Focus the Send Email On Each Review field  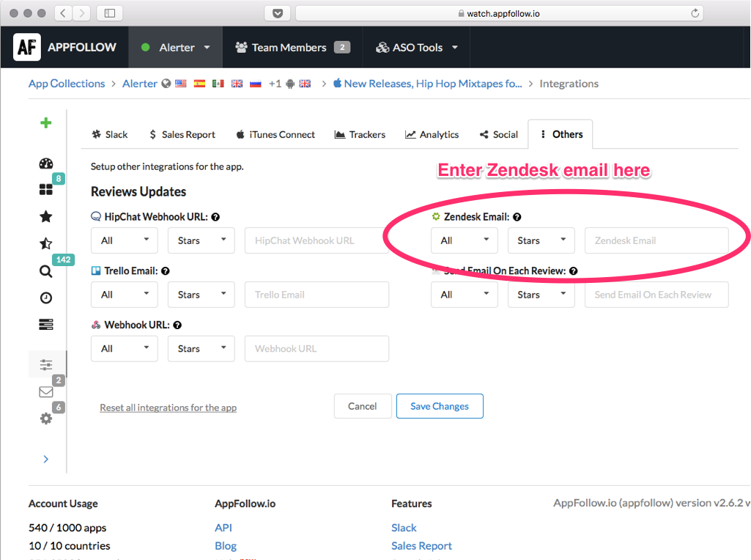656,295
